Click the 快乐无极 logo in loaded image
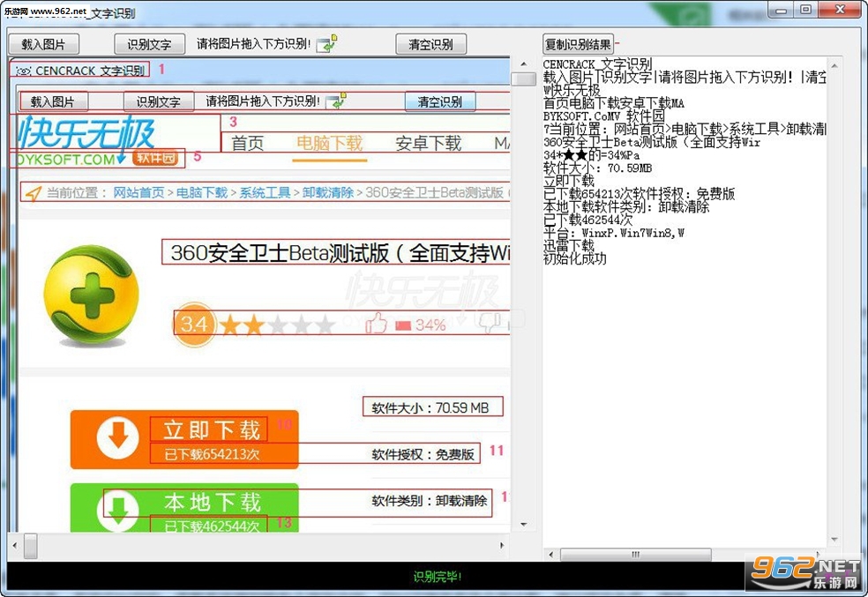The width and height of the screenshot is (868, 597). (86, 133)
